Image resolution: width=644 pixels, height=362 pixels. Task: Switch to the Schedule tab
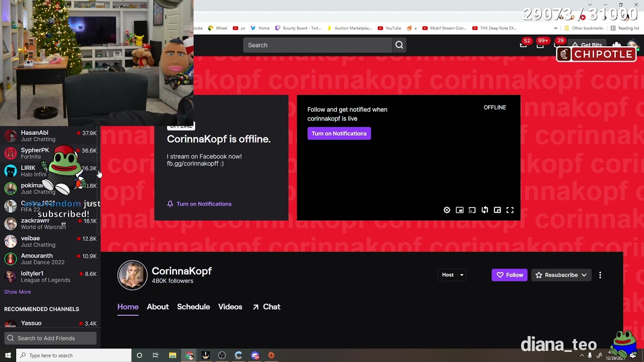(x=193, y=307)
